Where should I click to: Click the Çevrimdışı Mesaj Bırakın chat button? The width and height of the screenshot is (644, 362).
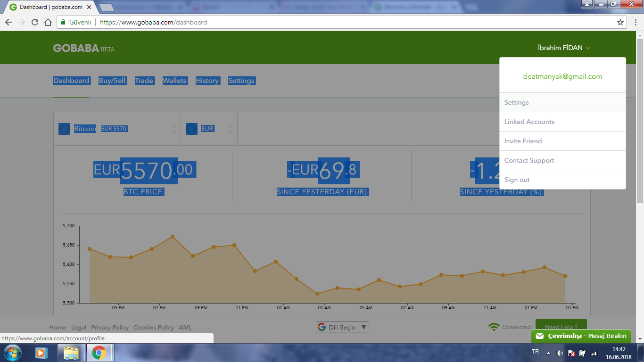tap(581, 336)
